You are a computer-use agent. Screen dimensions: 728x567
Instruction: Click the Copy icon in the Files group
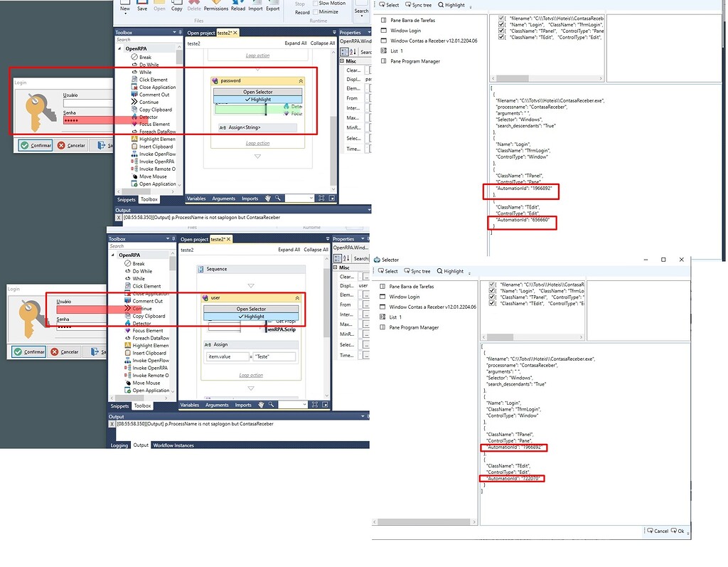click(x=177, y=6)
